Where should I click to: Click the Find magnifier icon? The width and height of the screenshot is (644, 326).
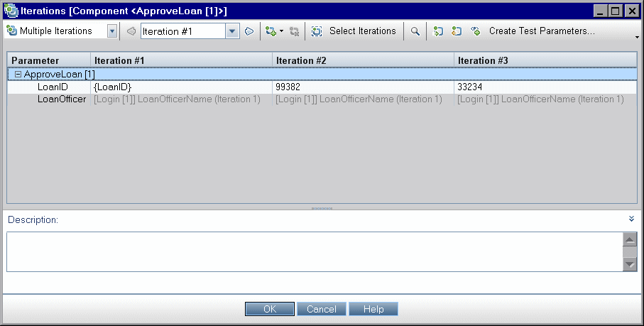point(415,31)
